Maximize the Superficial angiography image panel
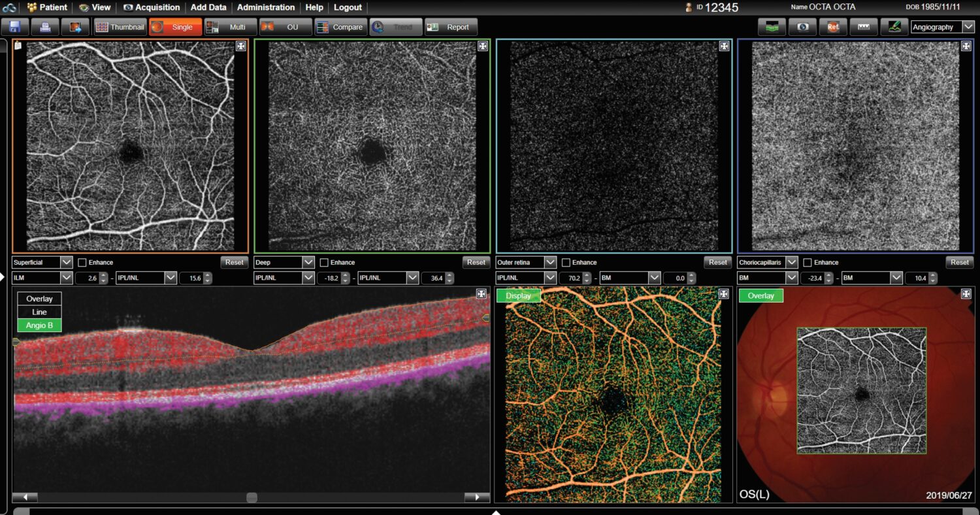 (240, 46)
